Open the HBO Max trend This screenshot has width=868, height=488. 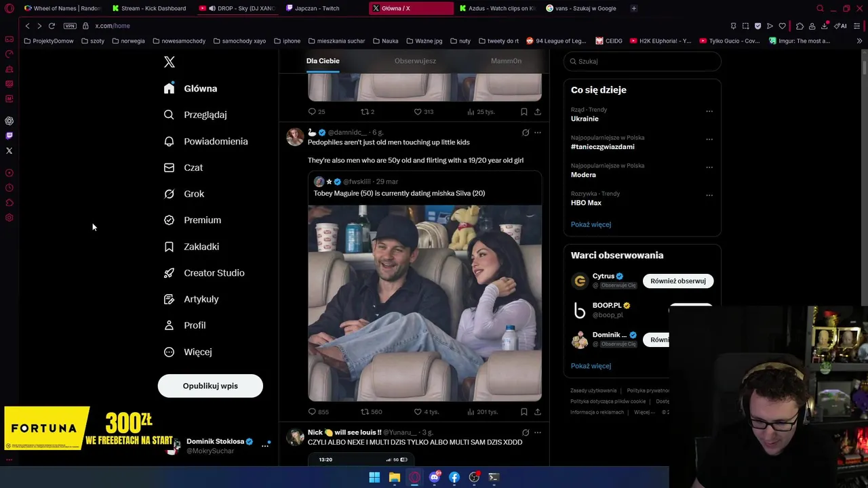586,203
